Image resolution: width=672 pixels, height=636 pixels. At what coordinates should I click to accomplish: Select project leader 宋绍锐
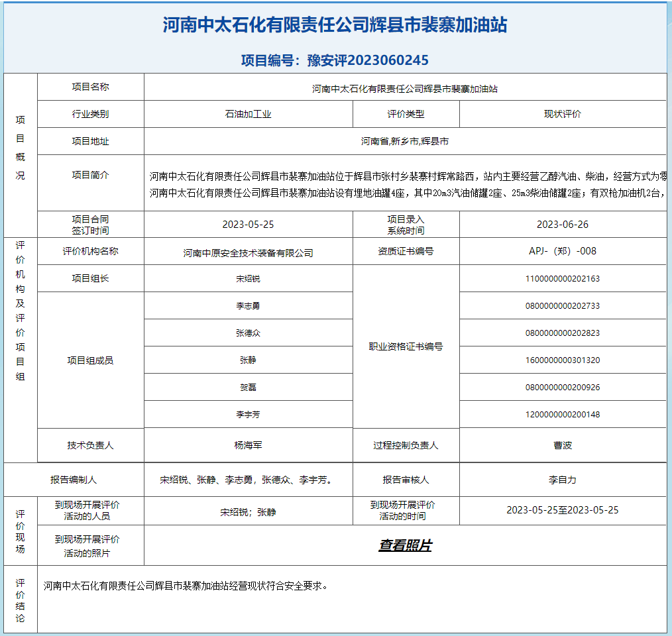248,278
